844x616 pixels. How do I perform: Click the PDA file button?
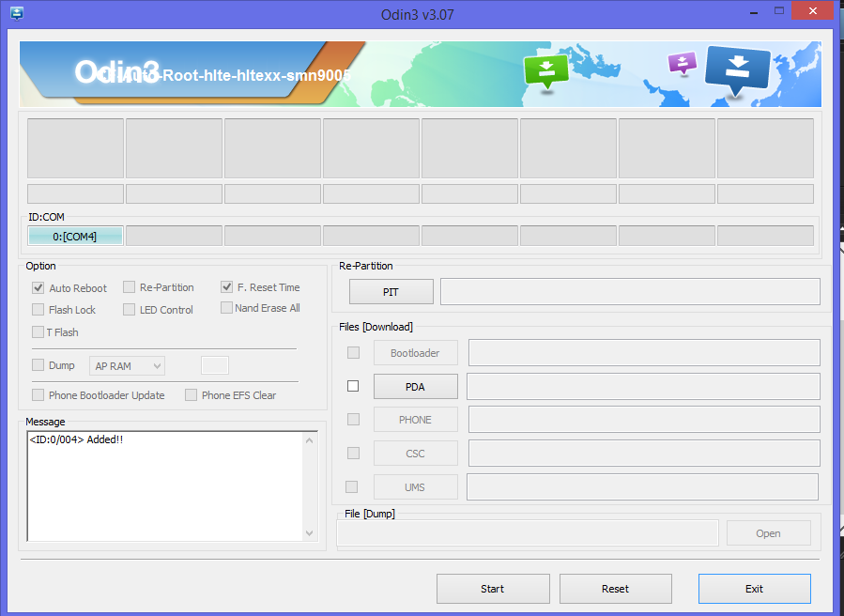[x=416, y=387]
